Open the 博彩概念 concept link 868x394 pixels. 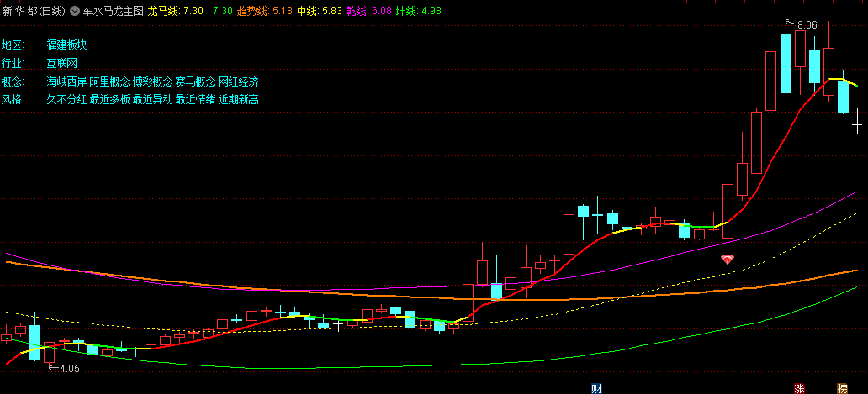point(153,81)
